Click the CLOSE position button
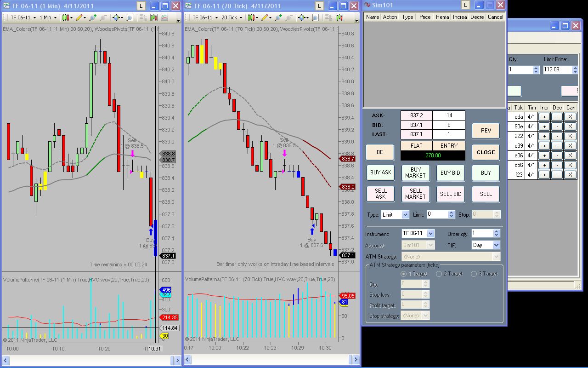This screenshot has height=368, width=588. pos(486,152)
